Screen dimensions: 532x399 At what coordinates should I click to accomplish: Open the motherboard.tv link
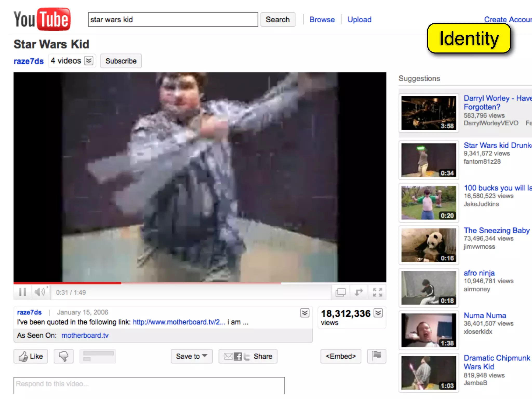[x=85, y=335]
